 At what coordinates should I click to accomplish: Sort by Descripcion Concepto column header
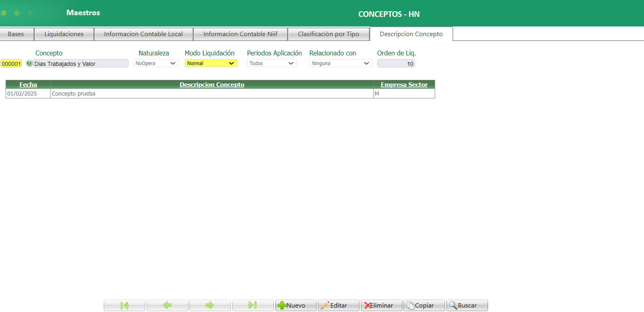(x=212, y=85)
